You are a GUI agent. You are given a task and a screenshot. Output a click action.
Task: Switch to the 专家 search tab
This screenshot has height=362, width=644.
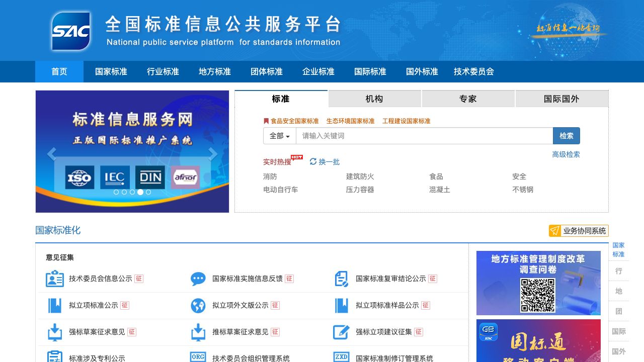click(468, 99)
